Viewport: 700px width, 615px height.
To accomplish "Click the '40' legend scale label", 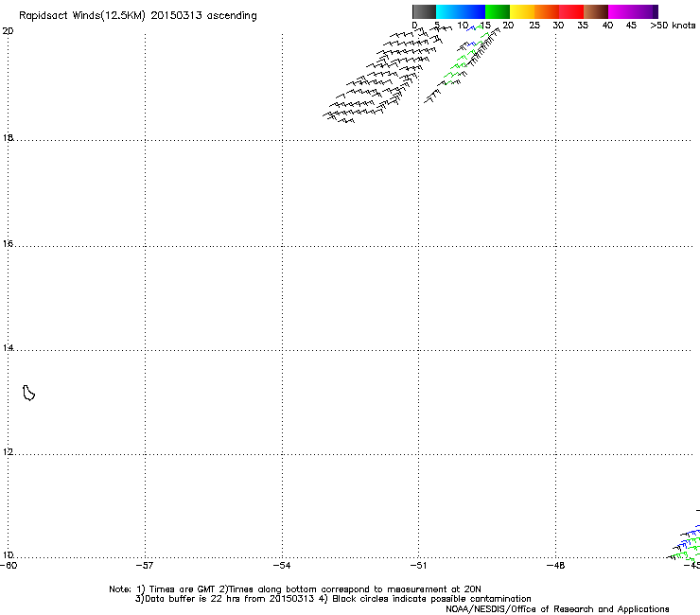I will coord(607,25).
